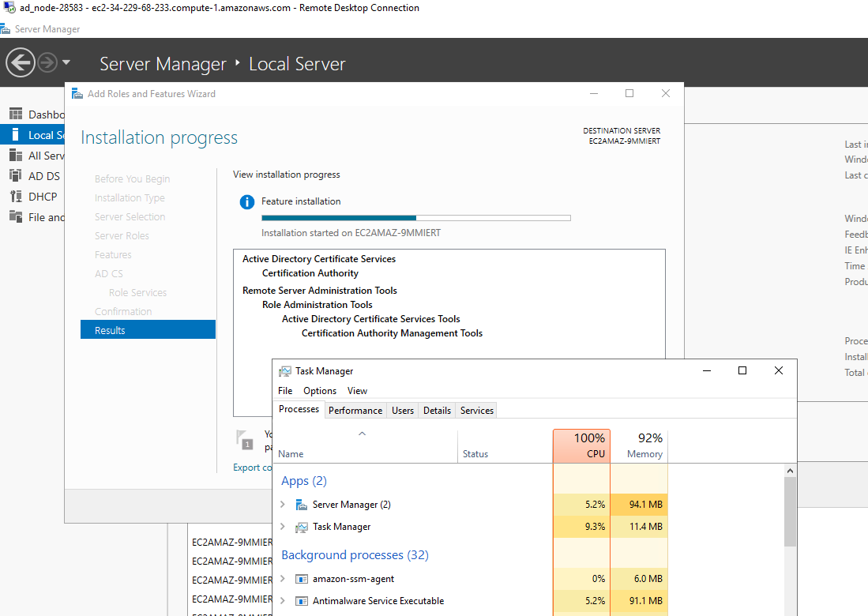Click the Local Server breadcrumb in header

(297, 64)
